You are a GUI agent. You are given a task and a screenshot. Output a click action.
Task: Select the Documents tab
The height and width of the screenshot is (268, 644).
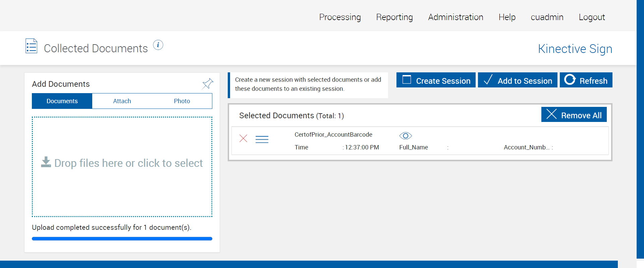coord(62,101)
